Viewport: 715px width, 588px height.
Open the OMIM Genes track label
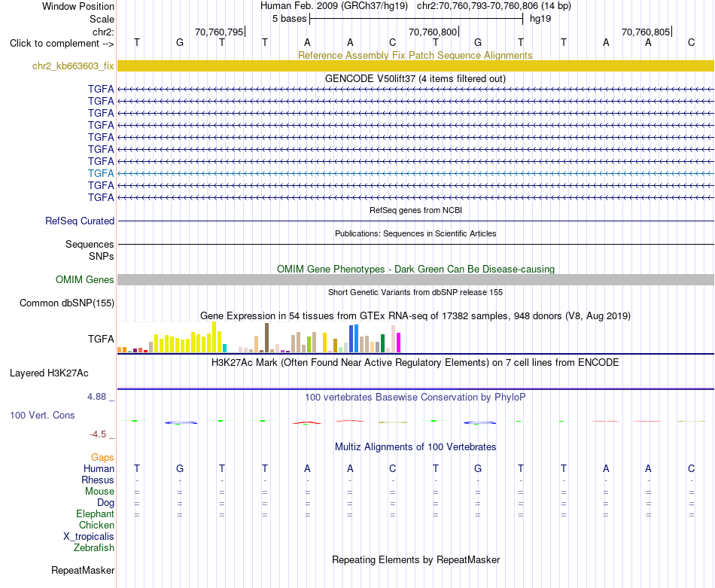(x=85, y=279)
